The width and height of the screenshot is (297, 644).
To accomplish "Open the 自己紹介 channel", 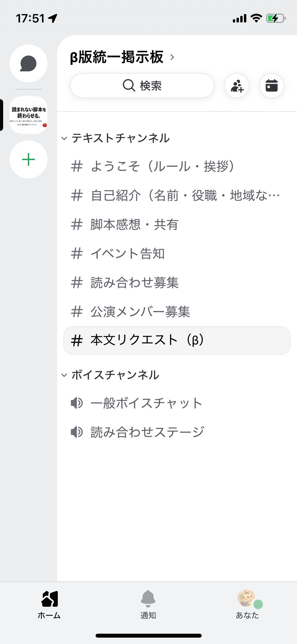I will 185,195.
